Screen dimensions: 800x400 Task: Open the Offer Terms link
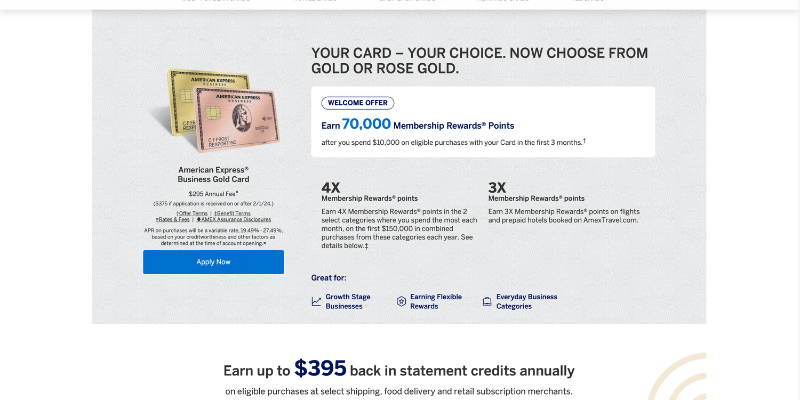192,213
